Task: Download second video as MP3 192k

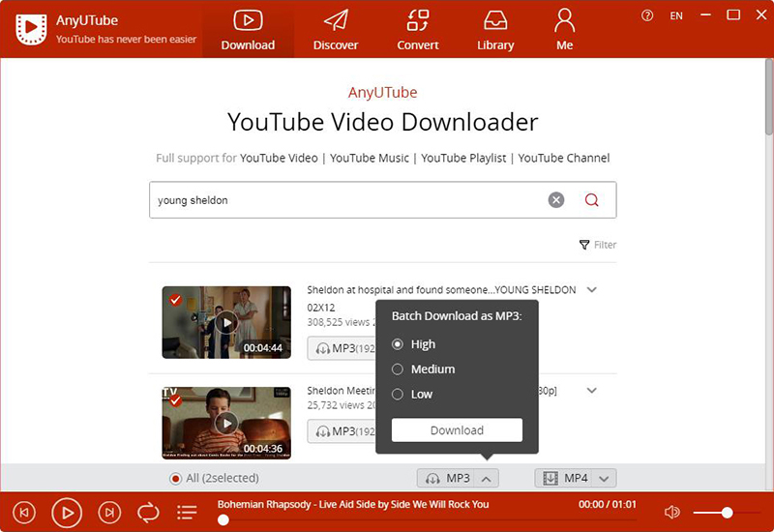Action: click(x=342, y=431)
